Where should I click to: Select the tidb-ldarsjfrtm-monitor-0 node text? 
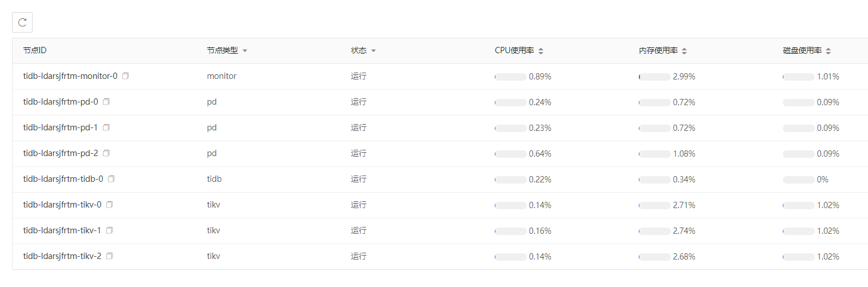[x=70, y=76]
